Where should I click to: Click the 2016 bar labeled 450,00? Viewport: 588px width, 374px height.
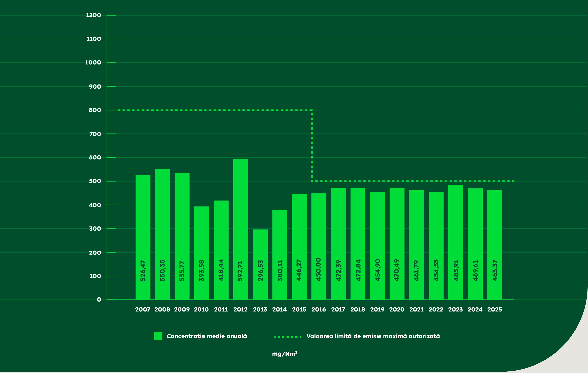click(319, 246)
